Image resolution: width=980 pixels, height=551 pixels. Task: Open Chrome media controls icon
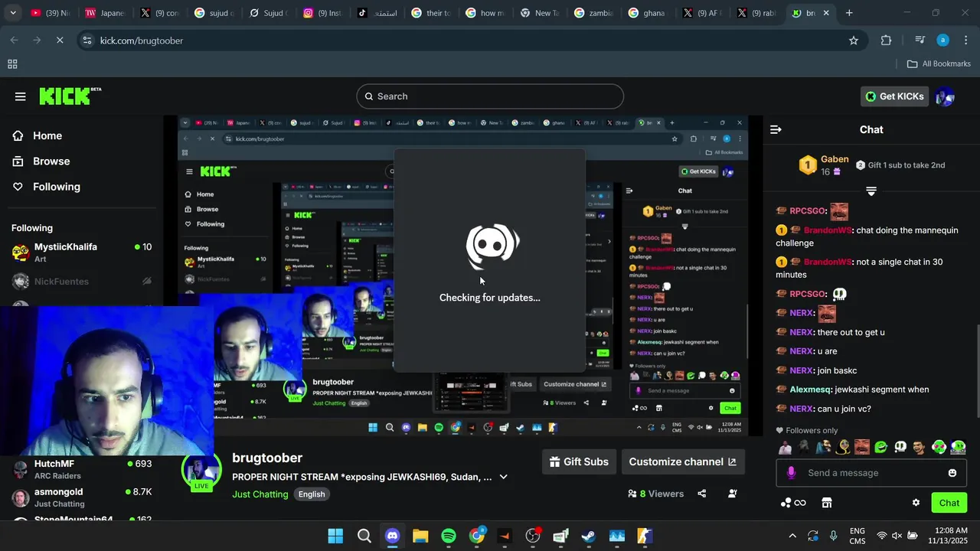(920, 41)
